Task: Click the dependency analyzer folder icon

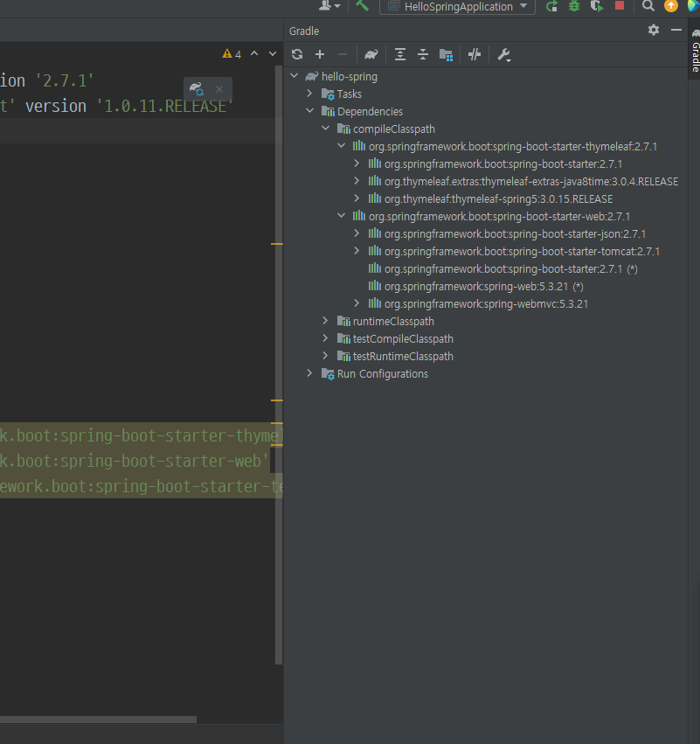Action: pyautogui.click(x=446, y=54)
